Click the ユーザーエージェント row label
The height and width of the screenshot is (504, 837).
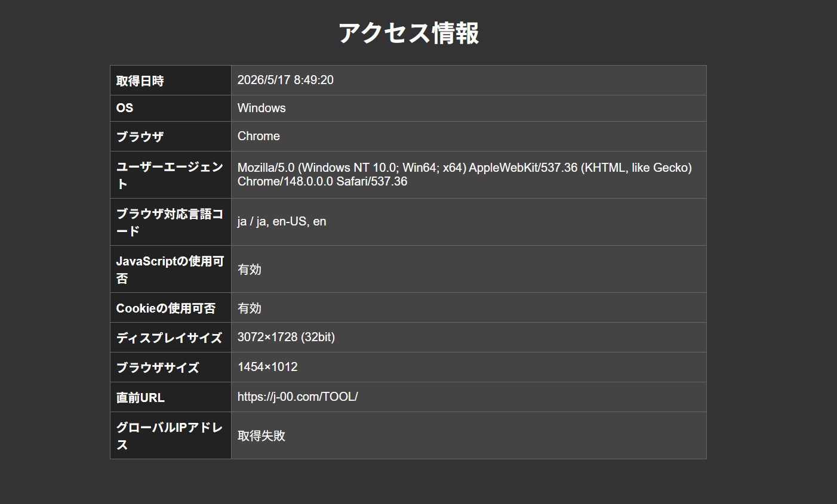pyautogui.click(x=170, y=175)
